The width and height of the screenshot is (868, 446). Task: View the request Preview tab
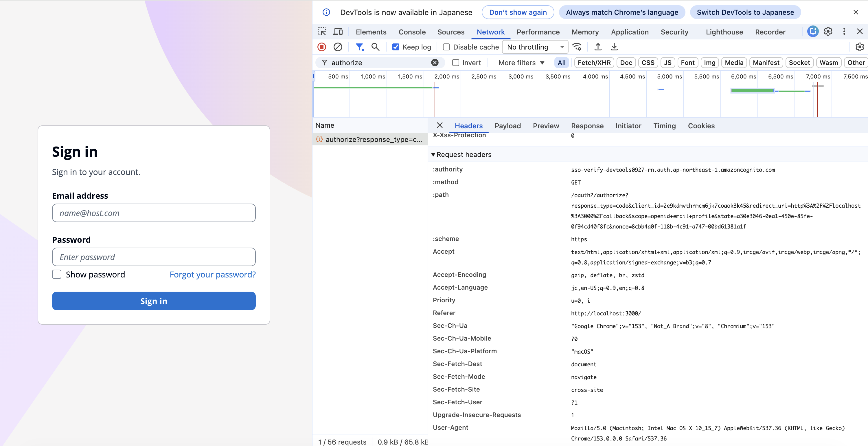click(546, 125)
